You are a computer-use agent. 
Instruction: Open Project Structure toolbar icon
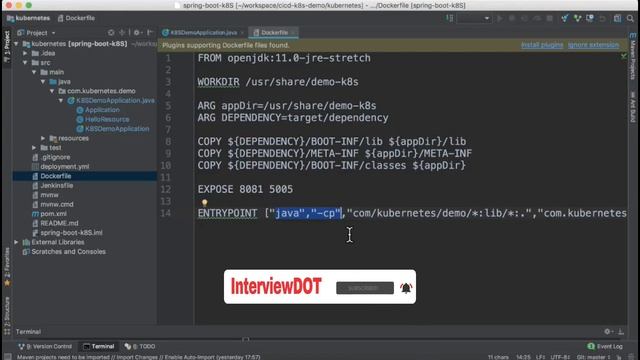[x=618, y=18]
